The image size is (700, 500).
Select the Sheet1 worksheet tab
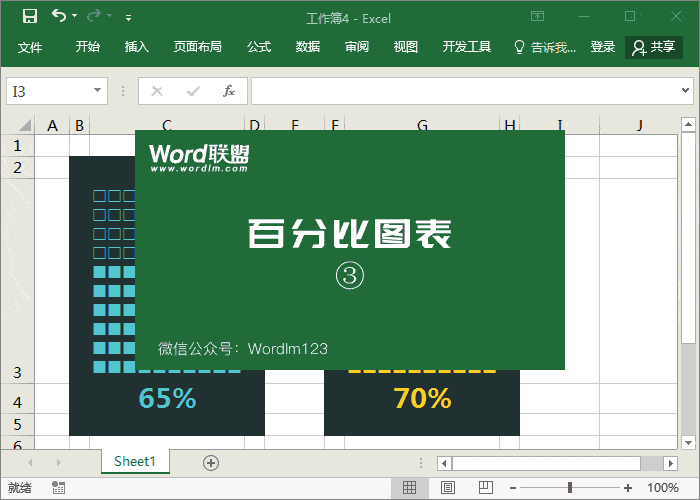click(134, 461)
